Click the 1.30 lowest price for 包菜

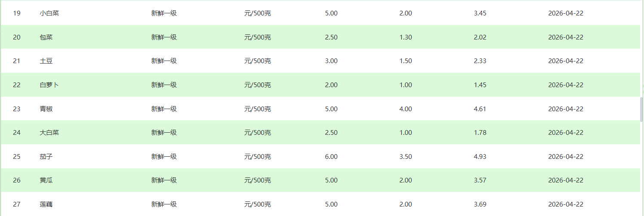406,37
